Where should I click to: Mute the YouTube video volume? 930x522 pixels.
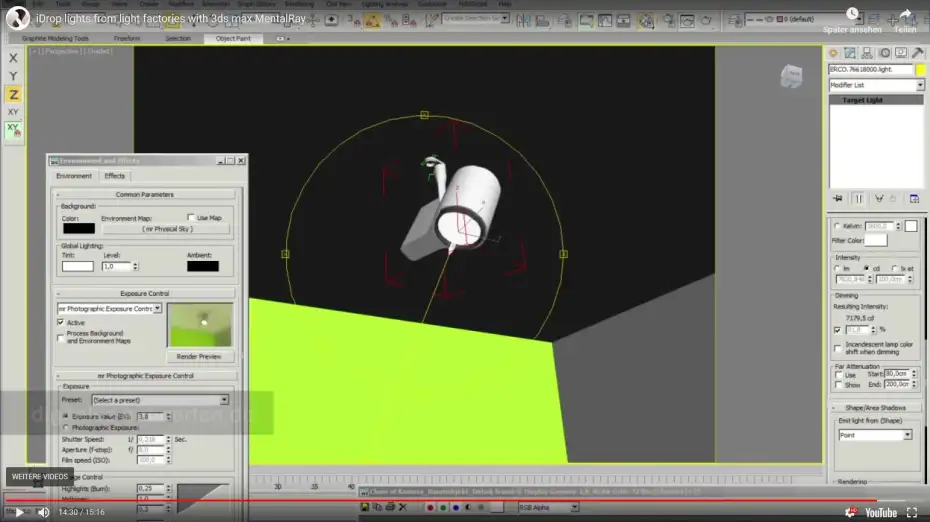(43, 513)
